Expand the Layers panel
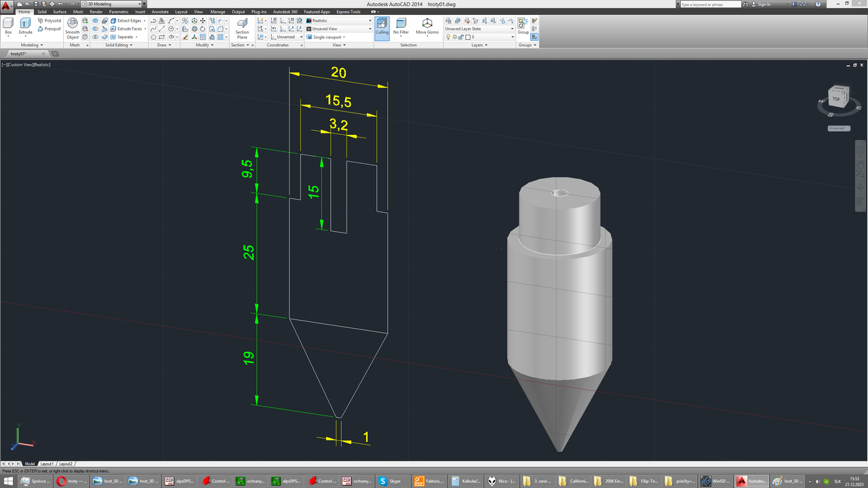Image resolution: width=868 pixels, height=488 pixels. pyautogui.click(x=479, y=45)
